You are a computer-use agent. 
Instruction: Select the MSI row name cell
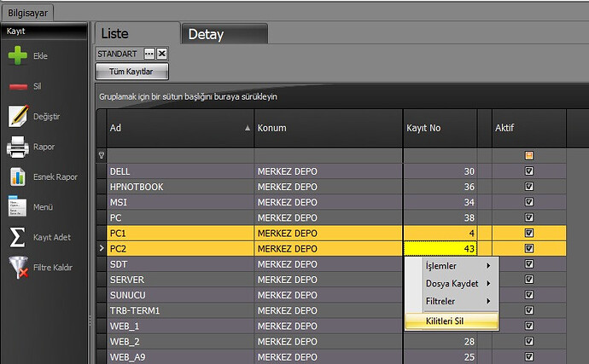coord(180,202)
